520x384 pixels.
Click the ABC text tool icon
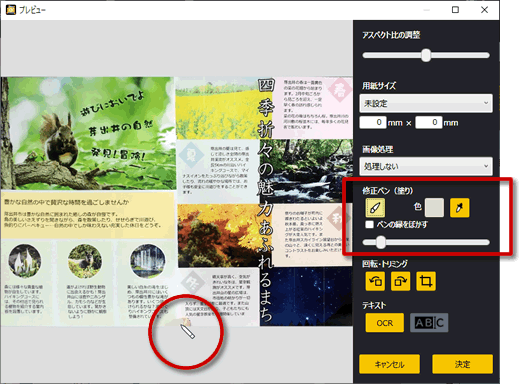tap(429, 323)
